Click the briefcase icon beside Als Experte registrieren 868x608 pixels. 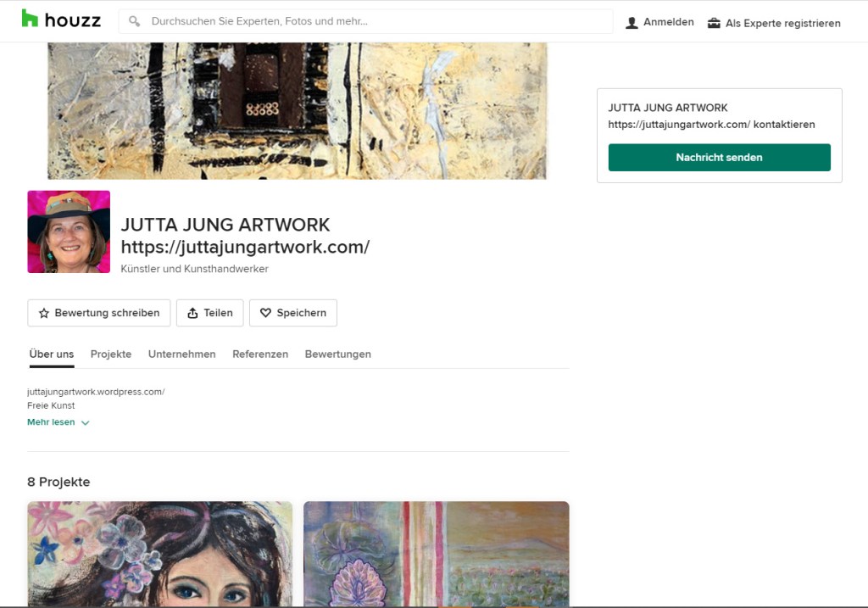[713, 23]
